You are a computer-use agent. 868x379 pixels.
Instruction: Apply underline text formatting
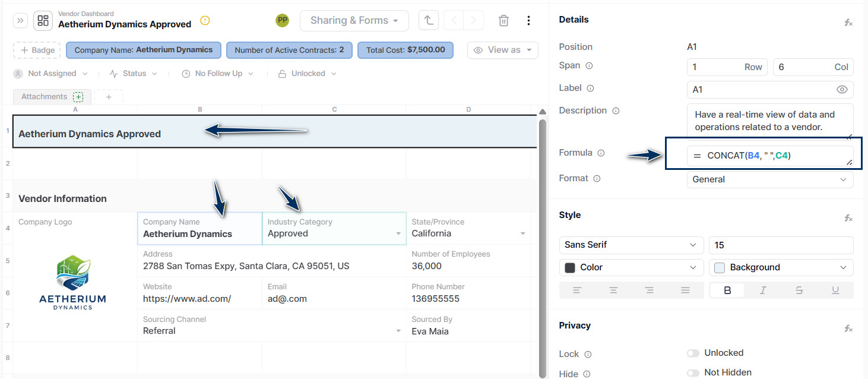point(835,290)
